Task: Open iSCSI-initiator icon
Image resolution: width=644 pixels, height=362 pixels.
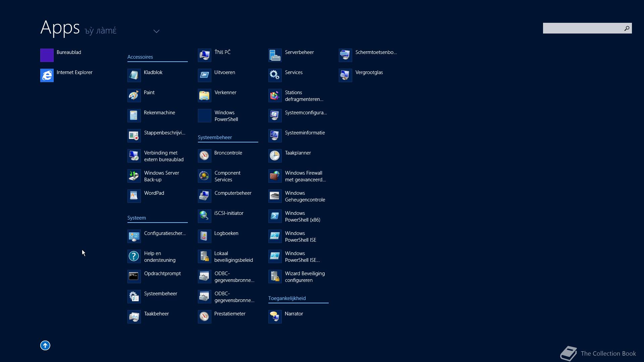Action: coord(205,216)
